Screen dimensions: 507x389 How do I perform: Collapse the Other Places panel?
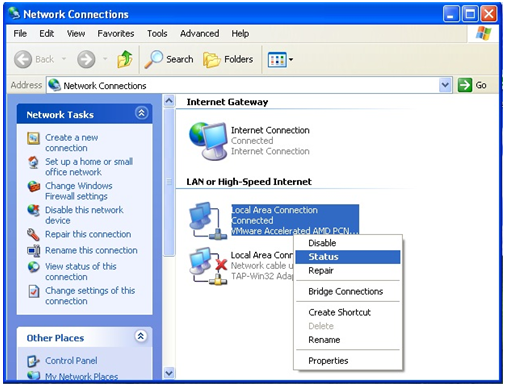coord(141,336)
